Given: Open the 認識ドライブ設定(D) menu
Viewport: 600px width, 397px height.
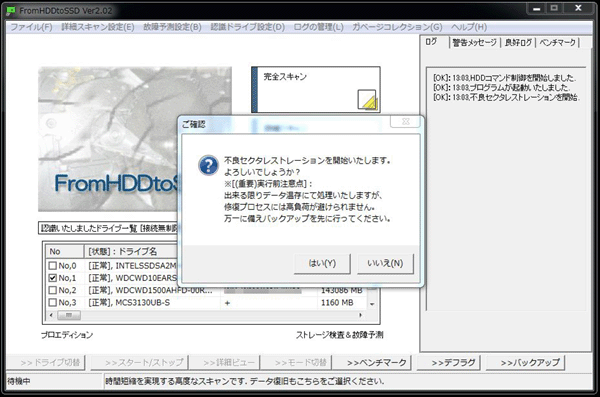Looking at the screenshot, I should tap(248, 27).
